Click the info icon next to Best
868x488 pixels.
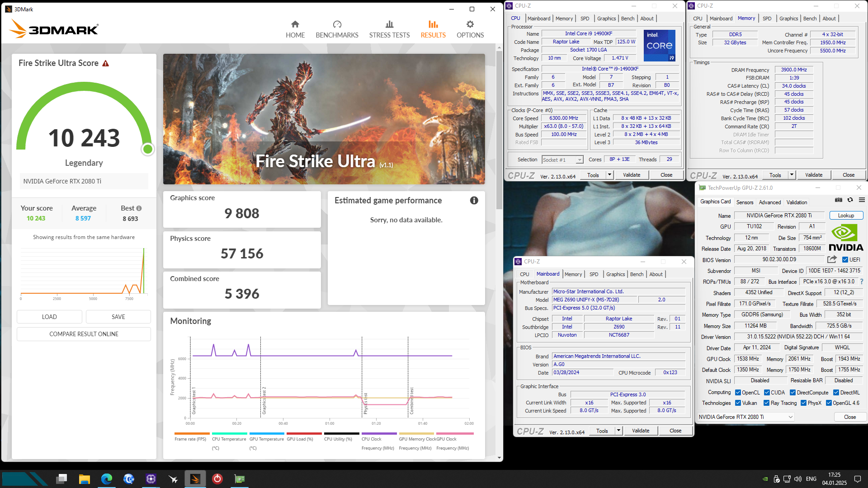coord(139,208)
